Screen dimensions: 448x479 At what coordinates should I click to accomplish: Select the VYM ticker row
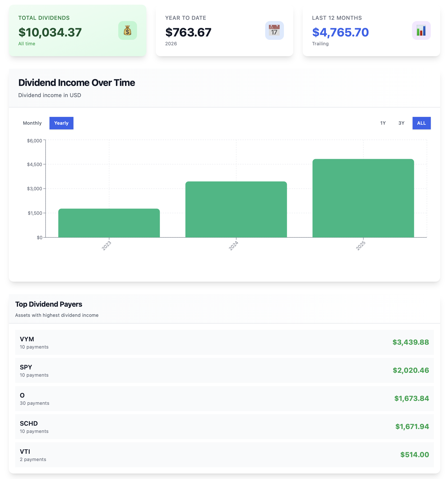224,342
